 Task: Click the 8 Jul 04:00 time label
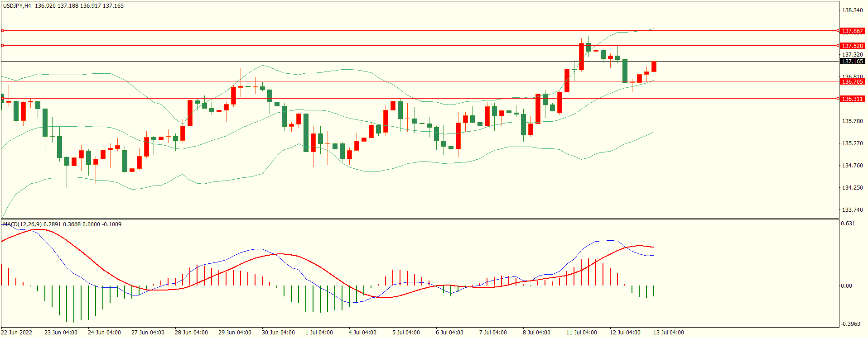click(536, 333)
